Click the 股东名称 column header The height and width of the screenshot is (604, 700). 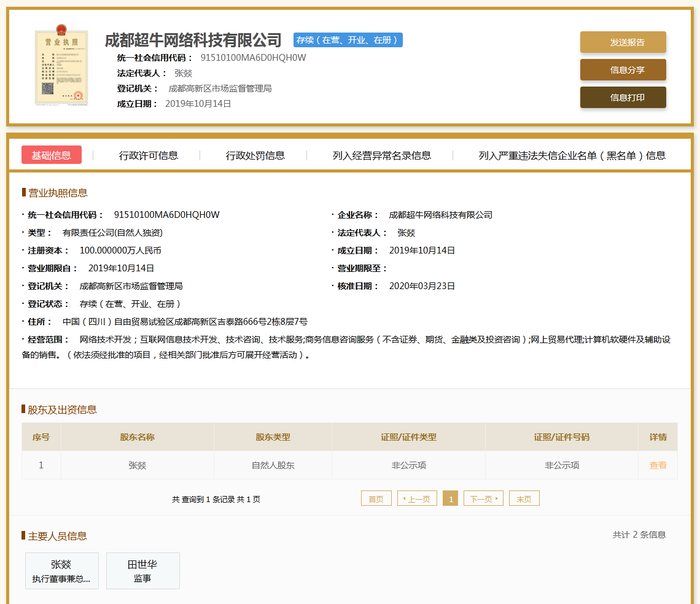coord(137,437)
